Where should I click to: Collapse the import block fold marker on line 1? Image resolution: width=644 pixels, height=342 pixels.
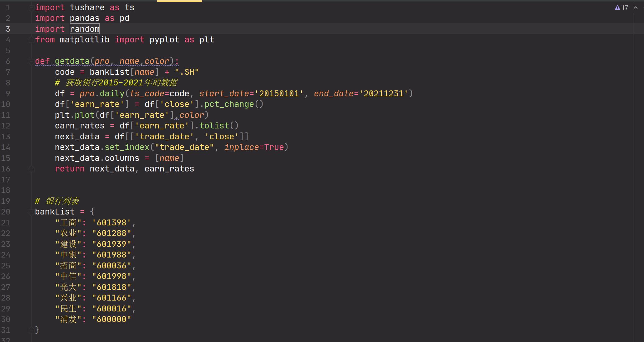pos(31,8)
